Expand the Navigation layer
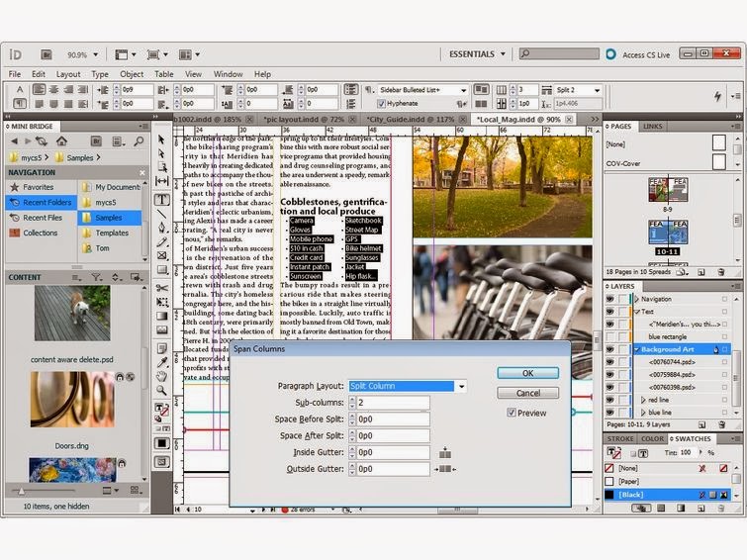The width and height of the screenshot is (747, 560). pos(637,299)
